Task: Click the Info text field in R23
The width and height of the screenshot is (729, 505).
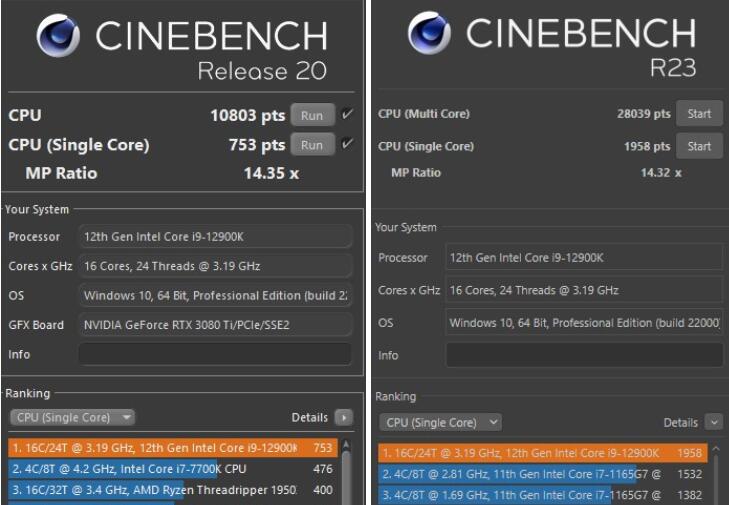Action: pos(584,355)
